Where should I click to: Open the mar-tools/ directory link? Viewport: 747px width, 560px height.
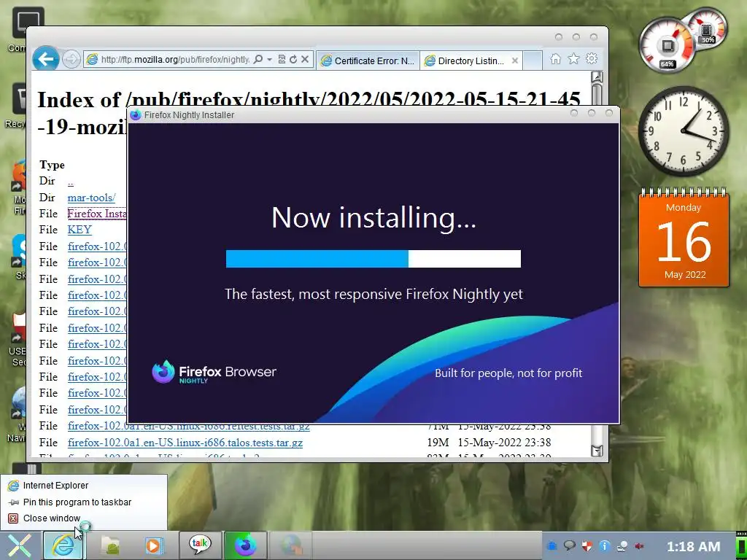point(91,198)
